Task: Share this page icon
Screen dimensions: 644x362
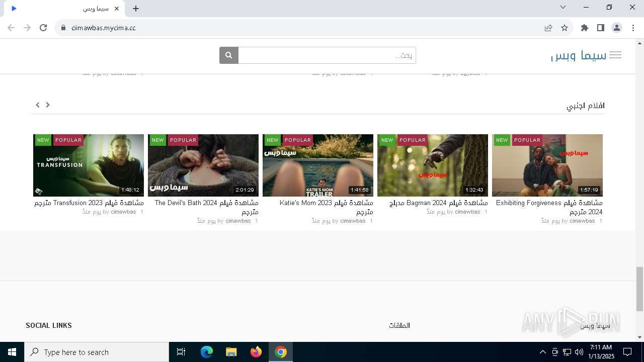Action: (548, 28)
